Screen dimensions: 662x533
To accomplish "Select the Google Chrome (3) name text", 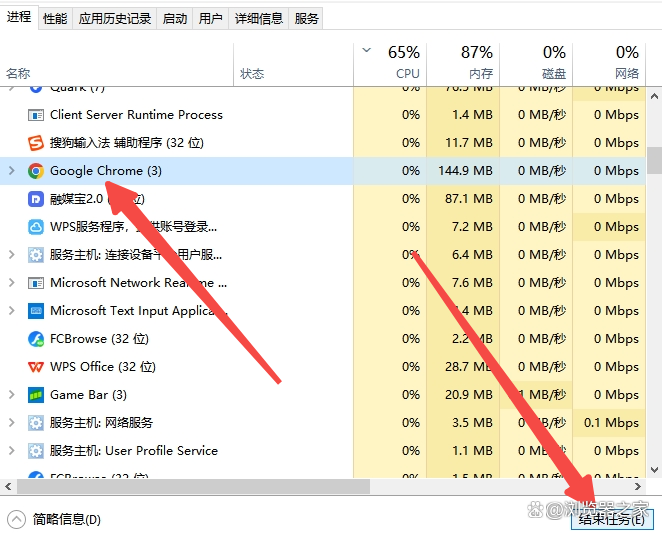I will 106,171.
